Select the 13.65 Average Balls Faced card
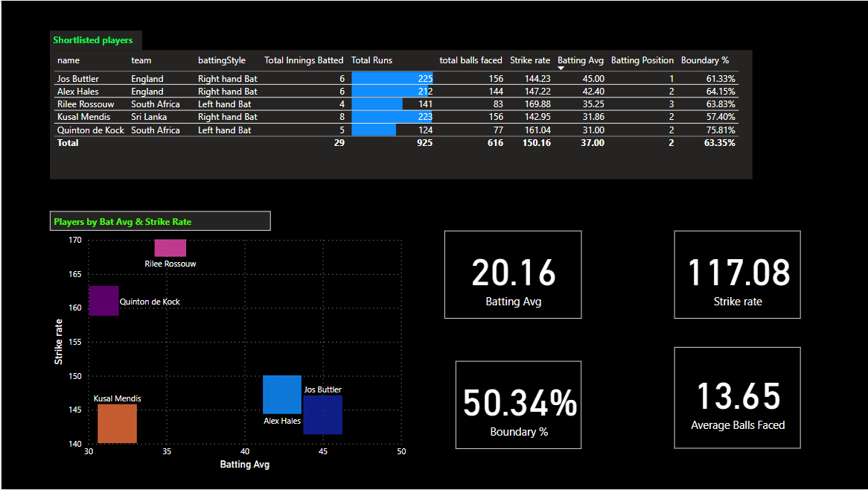 tap(736, 397)
